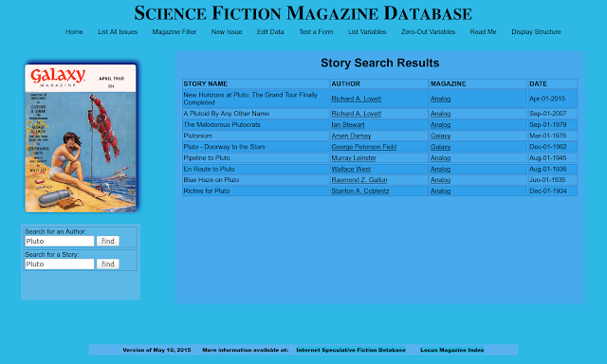
Task: Select story 'A Plutoid By Any Other Name'
Action: [256, 114]
